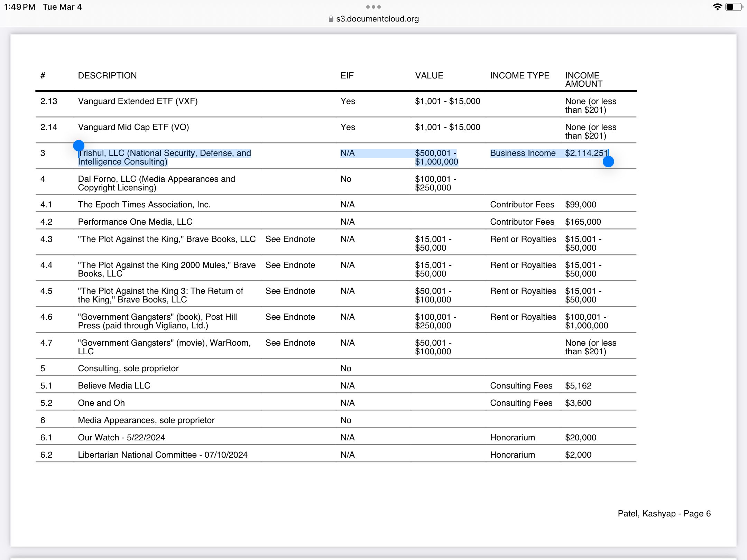Tap '"Government Gangsters" (book), Post Hill Press' description

157,321
